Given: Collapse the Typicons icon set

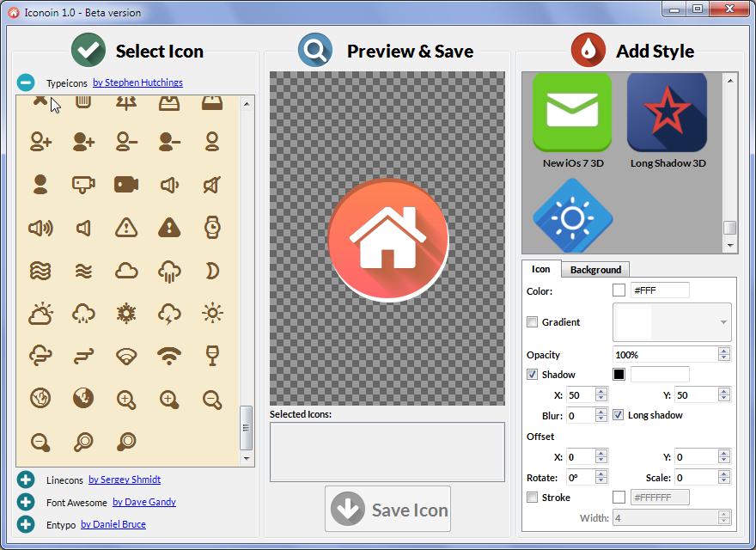Looking at the screenshot, I should (x=27, y=82).
